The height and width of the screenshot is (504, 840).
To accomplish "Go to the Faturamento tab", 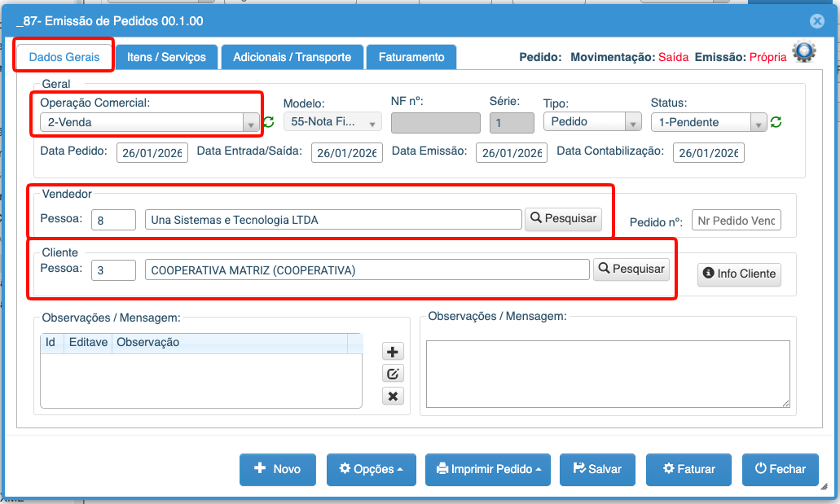I will 411,57.
